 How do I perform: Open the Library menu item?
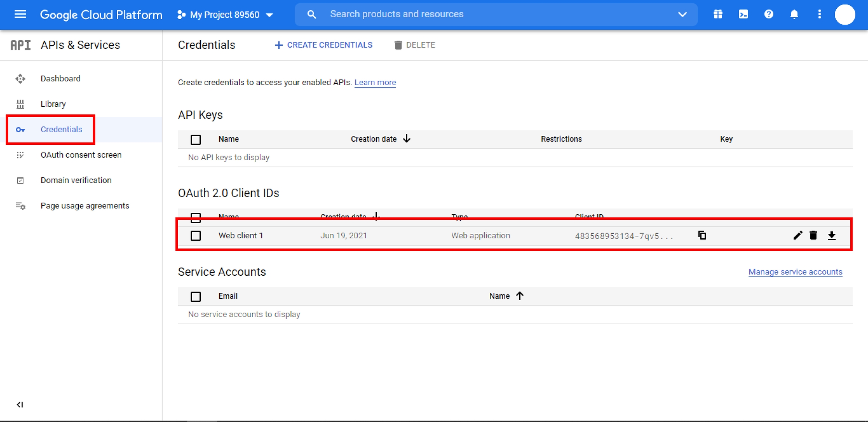(x=53, y=104)
